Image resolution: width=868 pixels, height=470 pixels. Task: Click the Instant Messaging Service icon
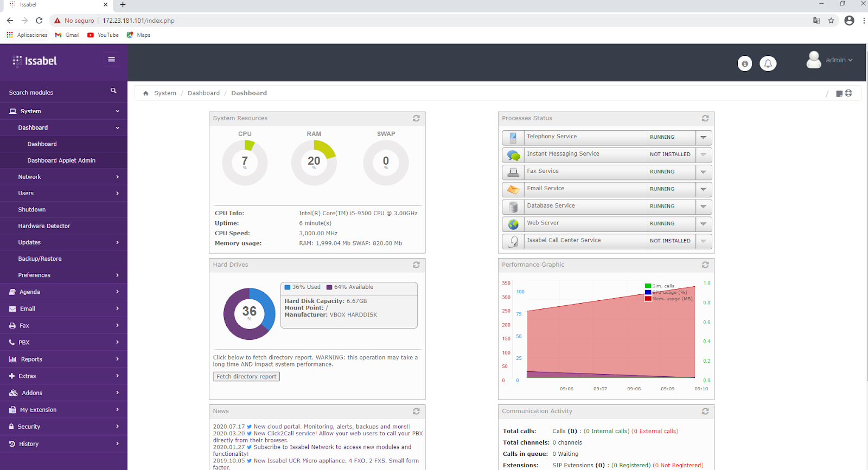pyautogui.click(x=513, y=155)
